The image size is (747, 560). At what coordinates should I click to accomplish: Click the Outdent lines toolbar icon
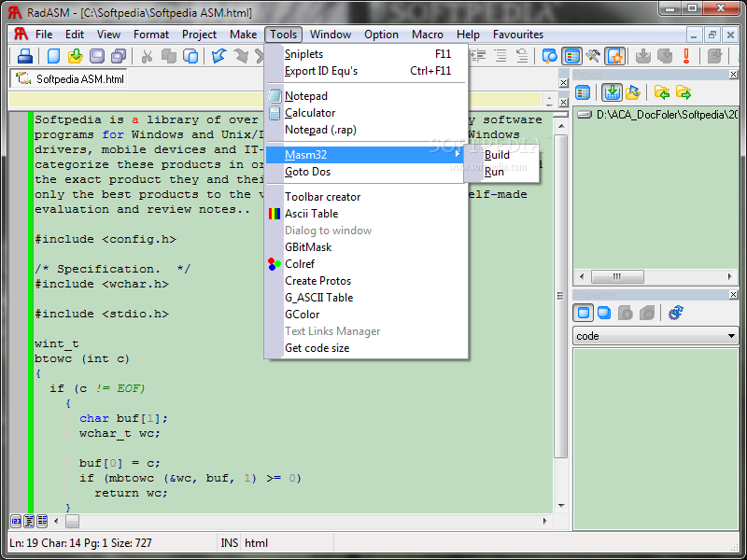(478, 56)
